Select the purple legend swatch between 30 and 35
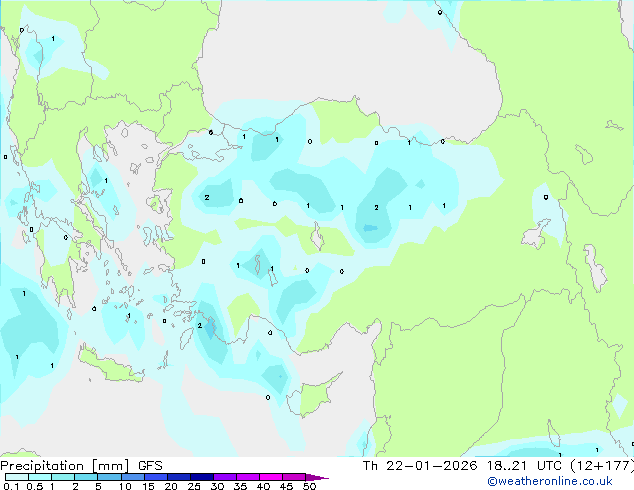Viewport: 634px width, 490px height. pos(225,477)
